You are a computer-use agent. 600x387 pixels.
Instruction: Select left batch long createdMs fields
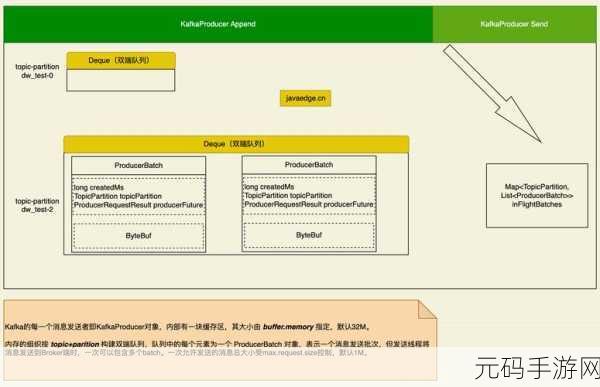(139, 196)
